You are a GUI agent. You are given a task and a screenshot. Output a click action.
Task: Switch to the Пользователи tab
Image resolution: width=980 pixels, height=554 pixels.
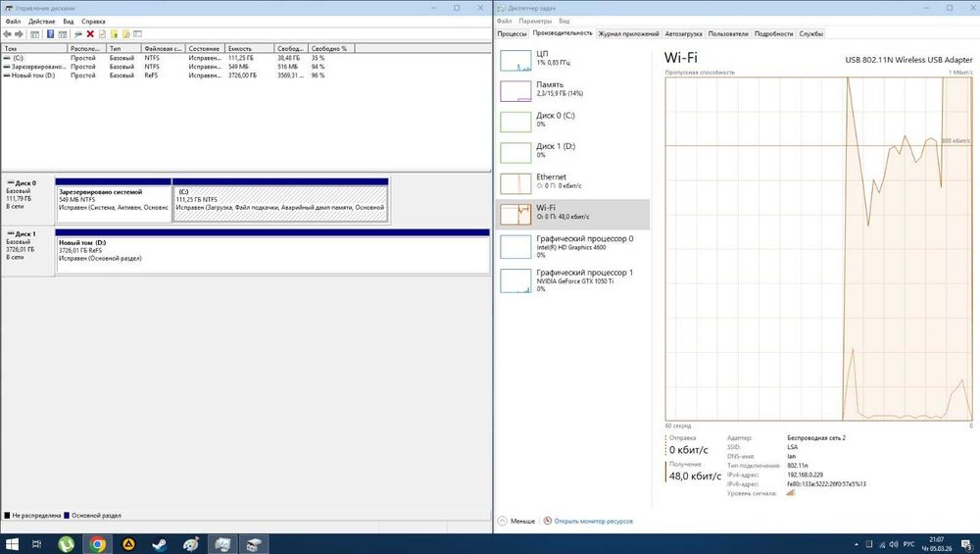point(728,33)
